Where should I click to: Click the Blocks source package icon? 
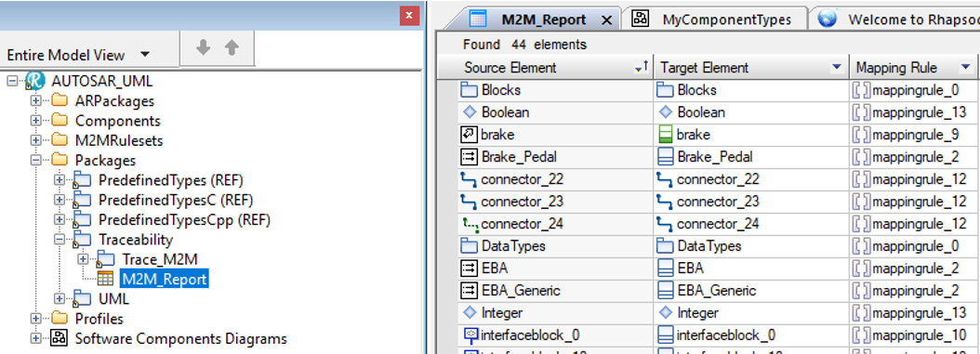470,90
